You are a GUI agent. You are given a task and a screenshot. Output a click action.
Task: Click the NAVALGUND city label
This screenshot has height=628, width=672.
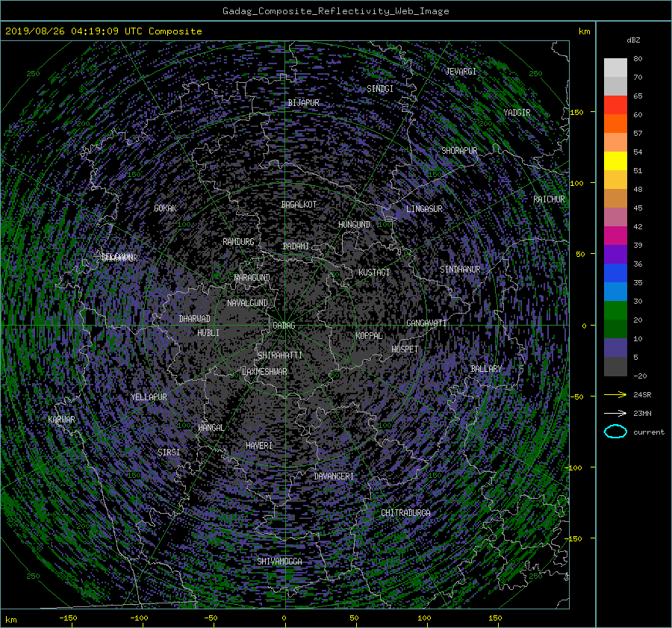point(247,303)
